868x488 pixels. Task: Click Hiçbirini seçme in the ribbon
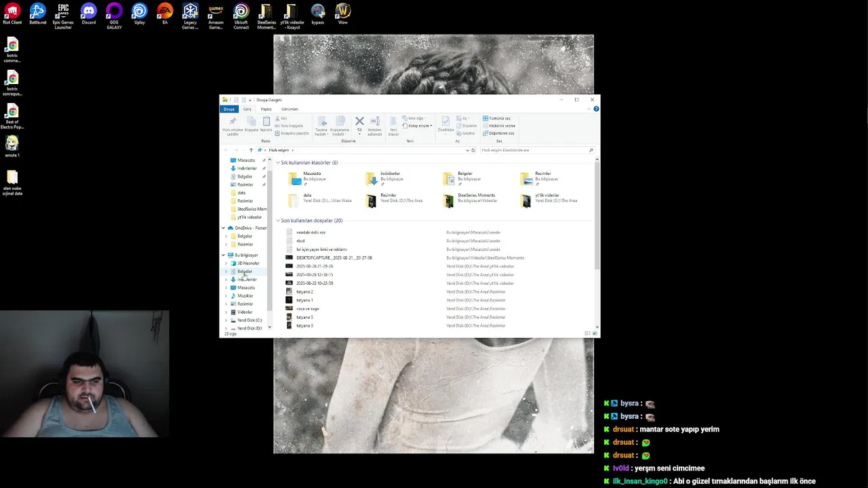coord(499,125)
